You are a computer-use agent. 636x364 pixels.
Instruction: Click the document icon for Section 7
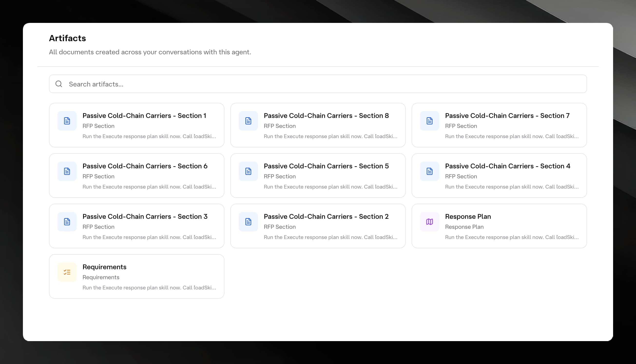430,121
